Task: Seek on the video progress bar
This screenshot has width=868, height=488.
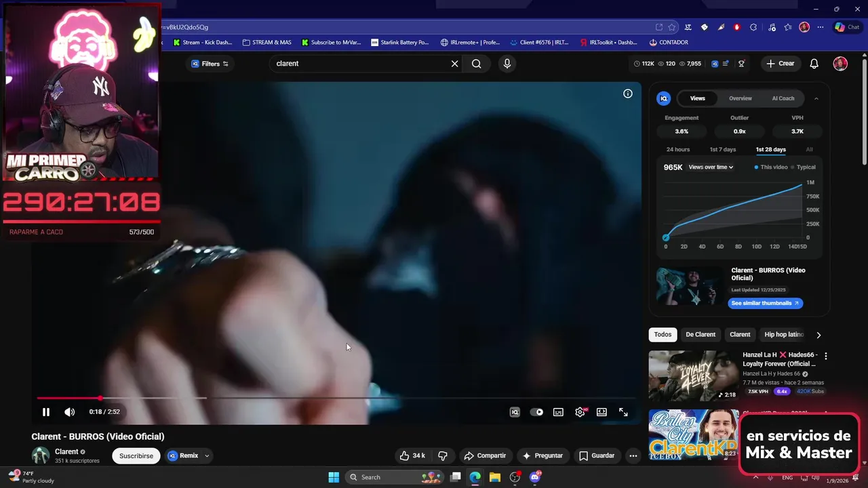Action: click(336, 398)
